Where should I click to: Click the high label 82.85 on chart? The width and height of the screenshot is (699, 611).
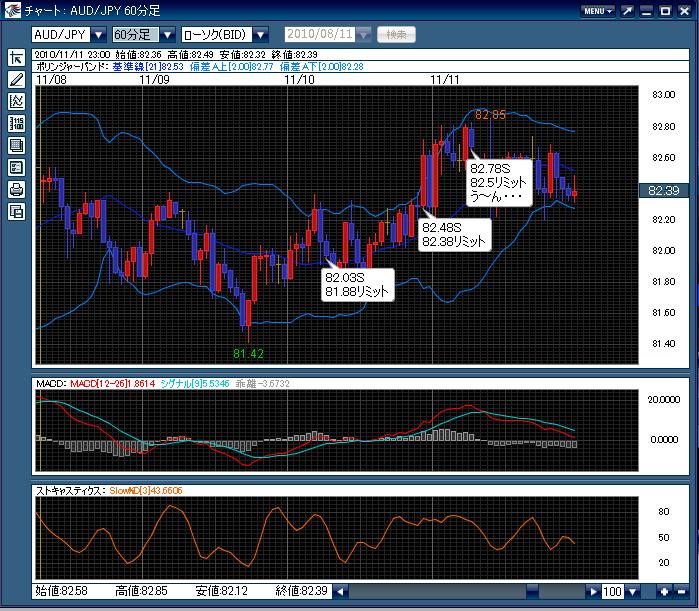point(490,115)
